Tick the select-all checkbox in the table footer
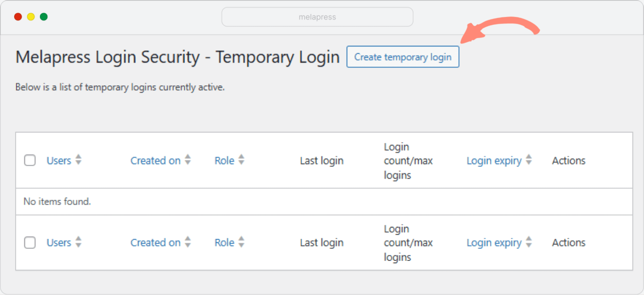The width and height of the screenshot is (644, 295). tap(30, 242)
